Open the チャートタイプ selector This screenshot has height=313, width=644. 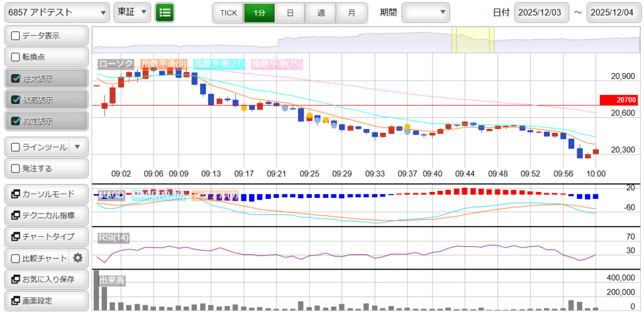tap(46, 236)
